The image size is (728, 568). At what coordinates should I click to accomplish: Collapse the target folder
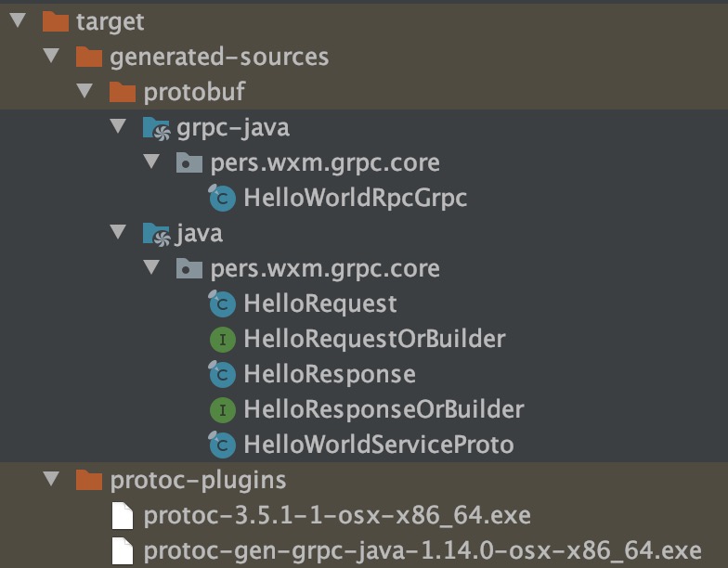[x=17, y=20]
